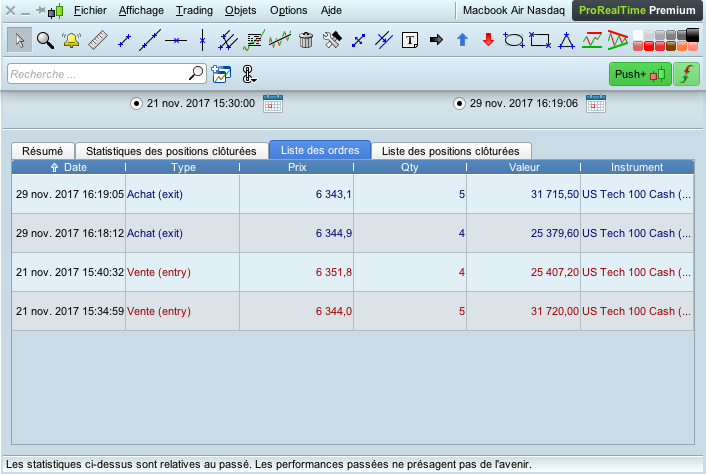This screenshot has width=706, height=474.
Task: Sort by the Prix column header
Action: point(297,167)
